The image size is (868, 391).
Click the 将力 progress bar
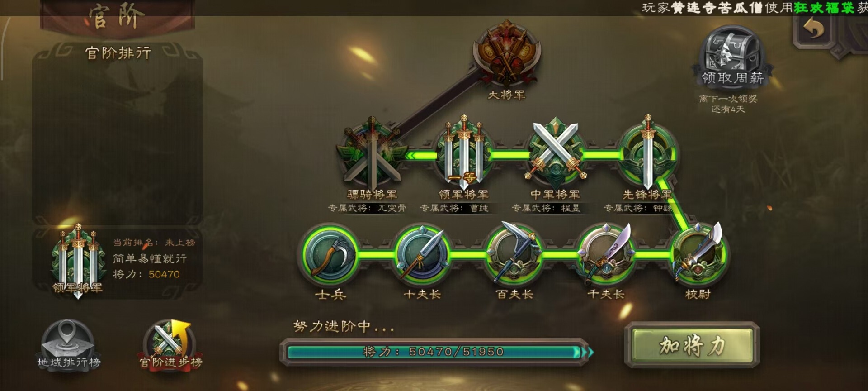[x=434, y=352]
